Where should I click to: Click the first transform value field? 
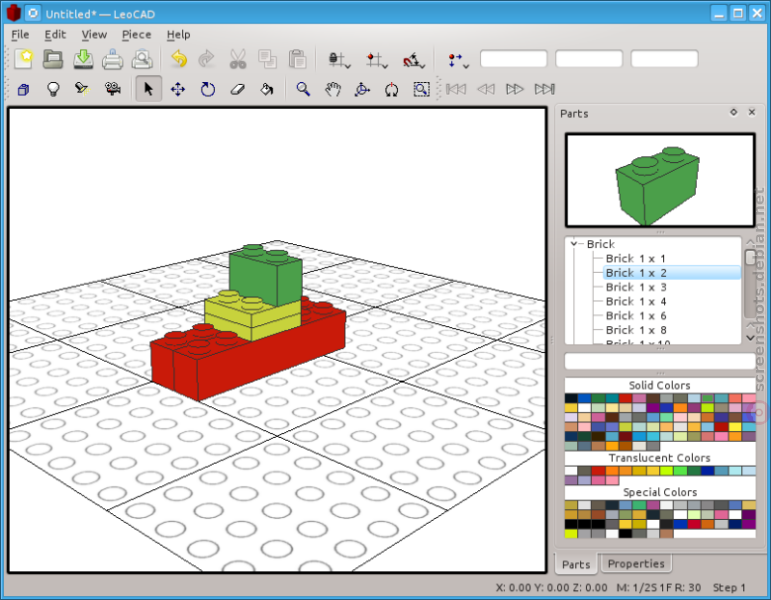click(x=513, y=59)
